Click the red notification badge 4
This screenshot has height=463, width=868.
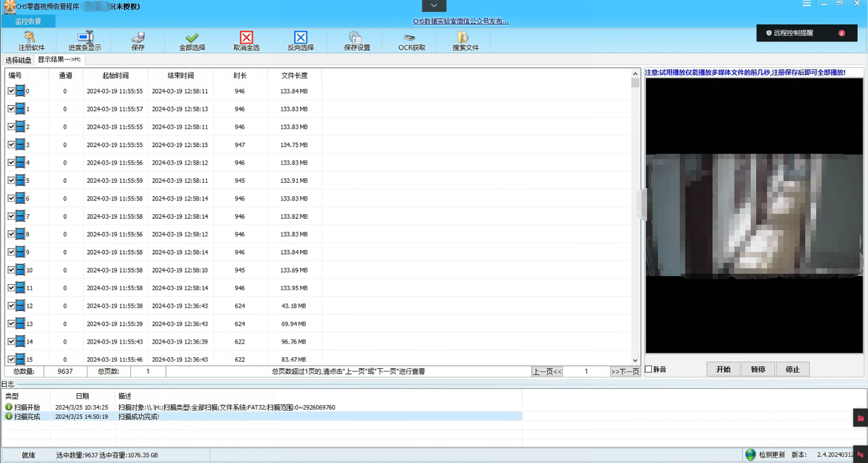pyautogui.click(x=841, y=33)
